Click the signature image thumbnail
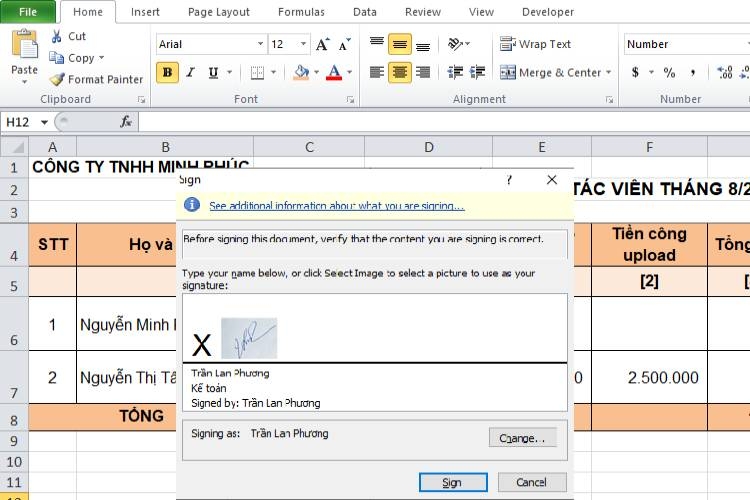This screenshot has width=750, height=500. 249,338
